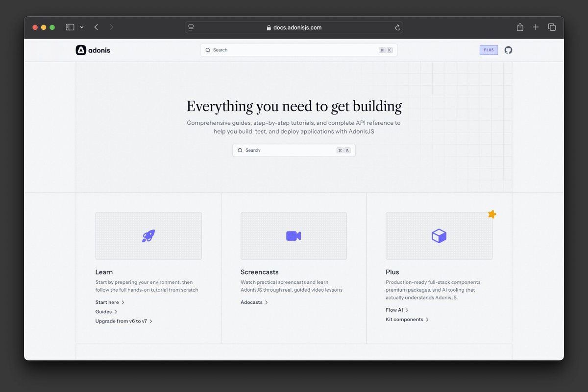This screenshot has width=588, height=392.
Task: Click the page reader icon in the address bar
Action: (x=191, y=27)
